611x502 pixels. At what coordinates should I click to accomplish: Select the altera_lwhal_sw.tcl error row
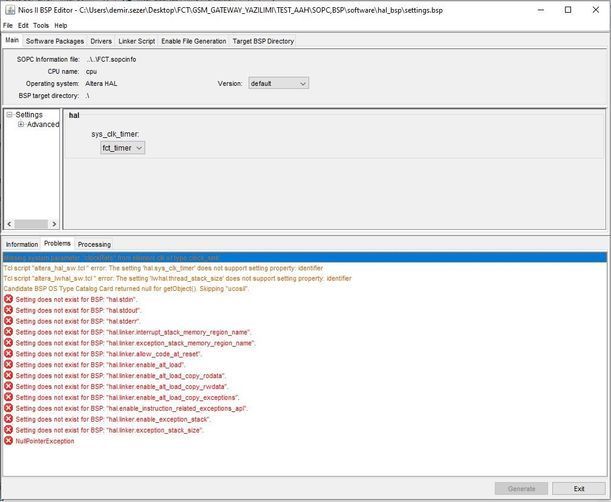[177, 278]
